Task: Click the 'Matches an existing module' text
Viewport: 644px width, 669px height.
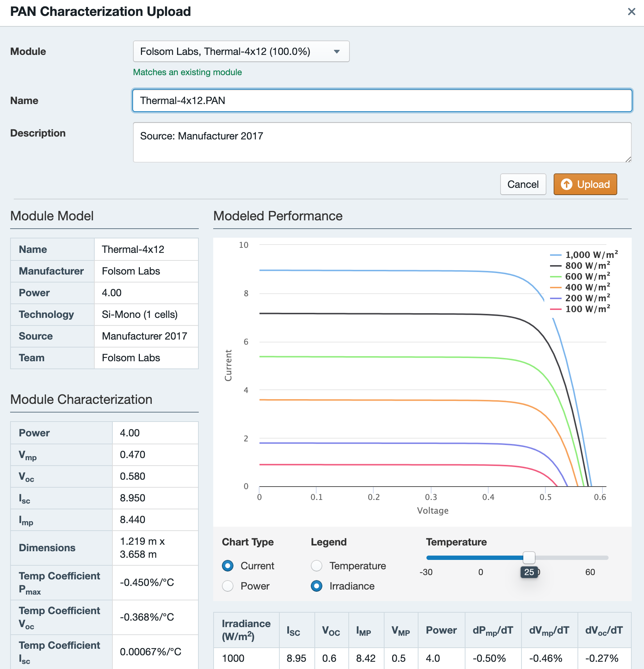Action: click(x=188, y=72)
